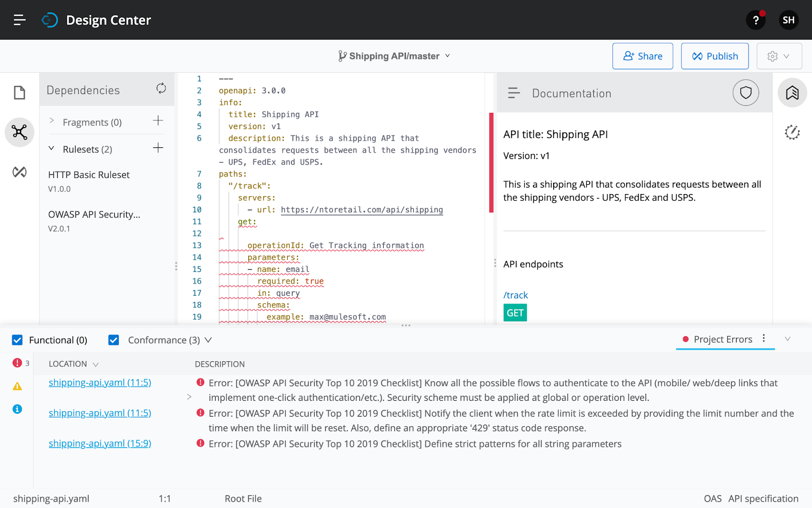Click the GET badge under /track endpoint
Screen dimensions: 812x508
[515, 312]
